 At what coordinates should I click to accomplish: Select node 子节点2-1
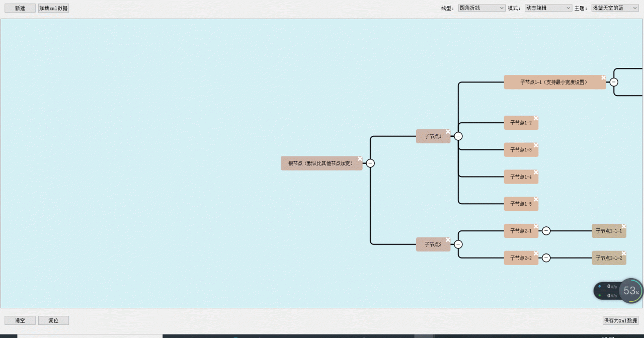click(521, 231)
